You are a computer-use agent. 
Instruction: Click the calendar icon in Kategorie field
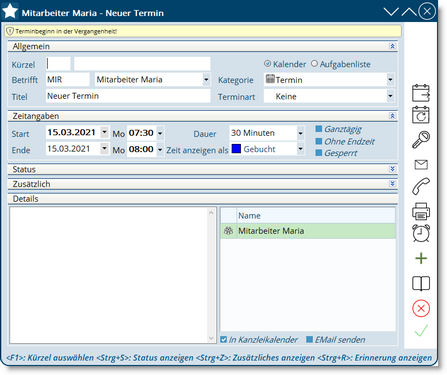pos(270,79)
